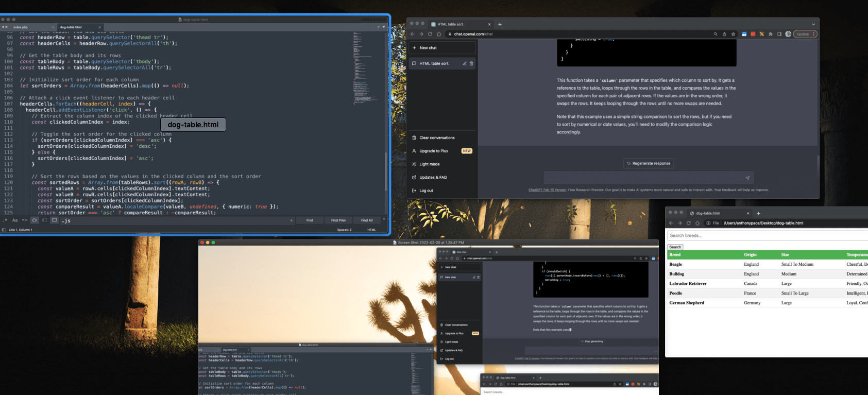Viewport: 868px width, 395px height.
Task: Click the search icon in ChatGPT address bar
Action: [x=715, y=34]
